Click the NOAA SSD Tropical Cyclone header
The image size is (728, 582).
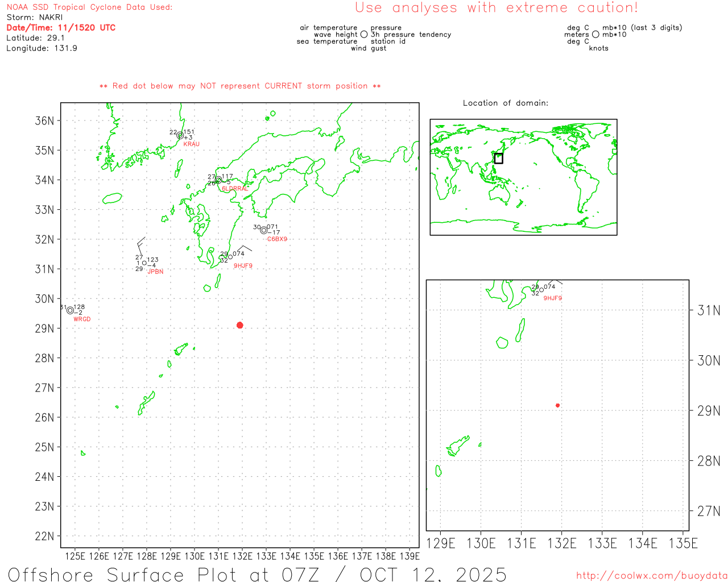click(x=89, y=7)
